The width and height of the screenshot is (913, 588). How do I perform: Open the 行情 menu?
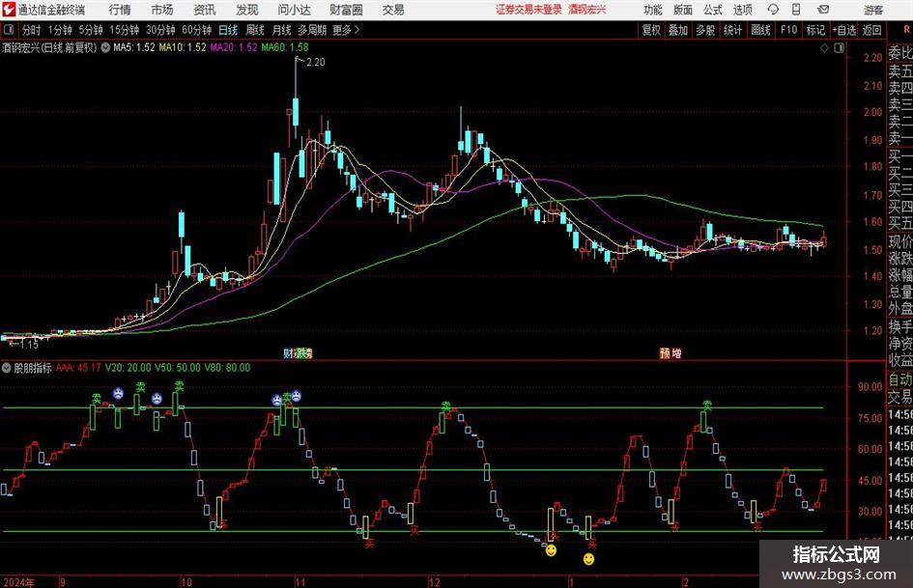click(x=120, y=10)
